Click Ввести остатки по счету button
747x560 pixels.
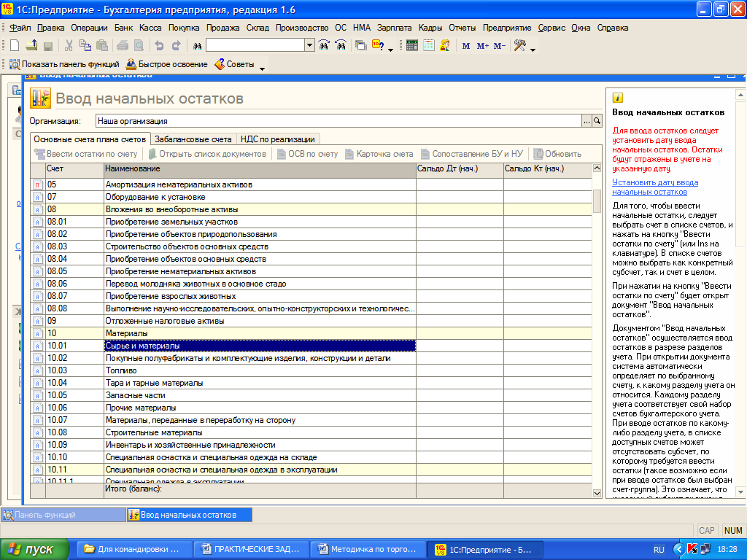[86, 154]
